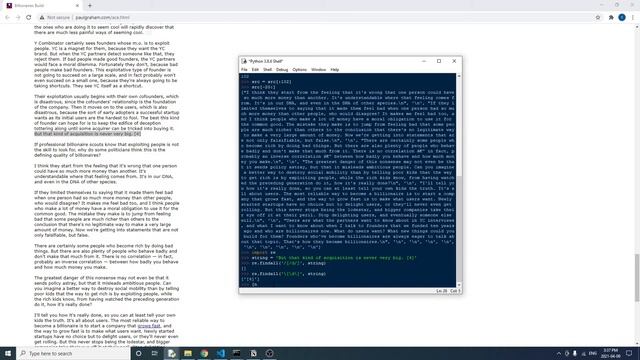
Task: Open the Windows notification center
Action: [x=629, y=353]
